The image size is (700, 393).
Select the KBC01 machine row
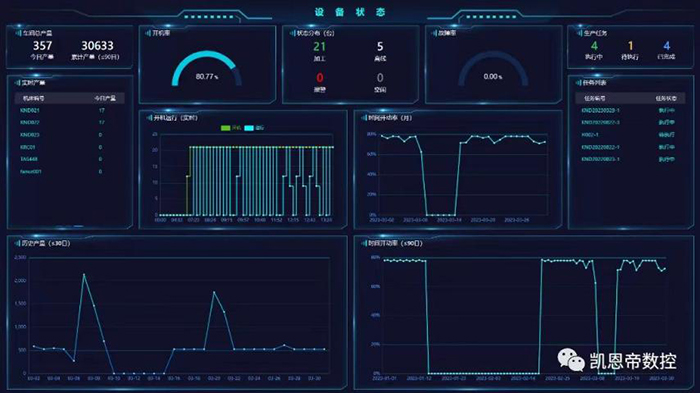click(70, 147)
